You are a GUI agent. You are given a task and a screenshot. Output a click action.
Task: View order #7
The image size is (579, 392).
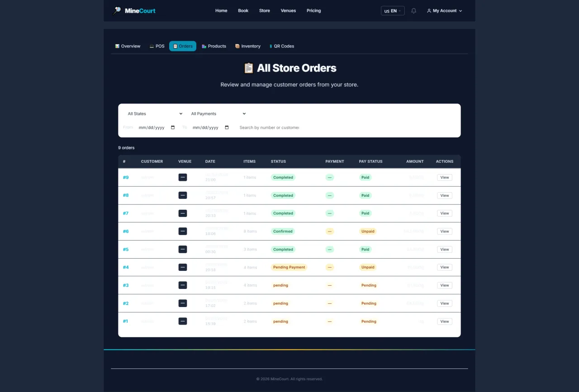click(x=445, y=213)
